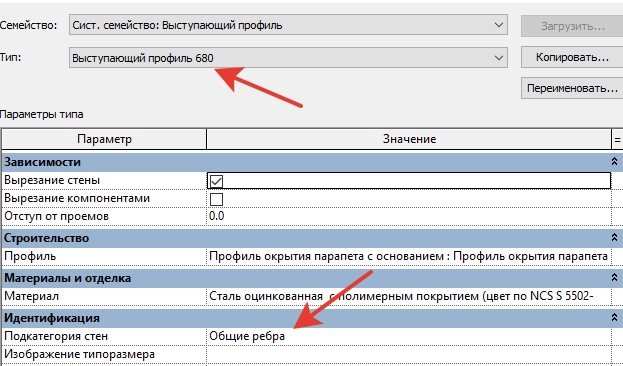
Task: Select the Профиль value cell
Action: coord(408,256)
